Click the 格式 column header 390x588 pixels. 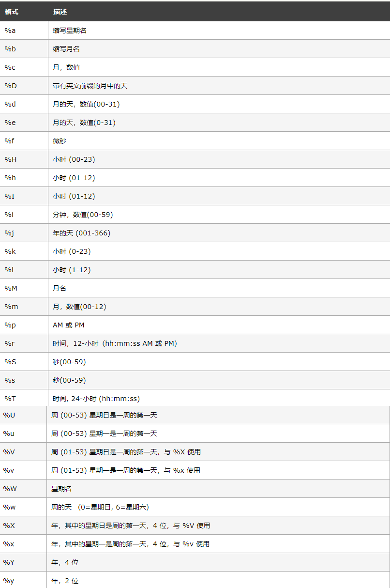point(11,11)
